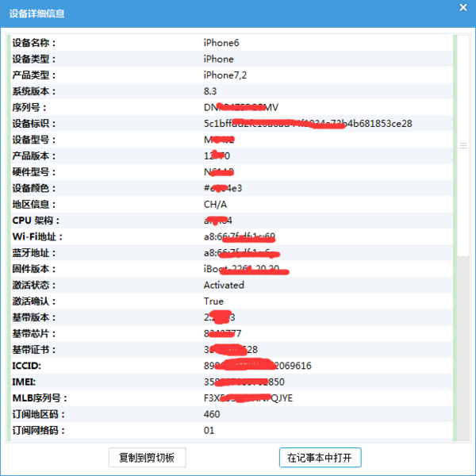
Task: Select the 设备名称 label
Action: (x=34, y=43)
